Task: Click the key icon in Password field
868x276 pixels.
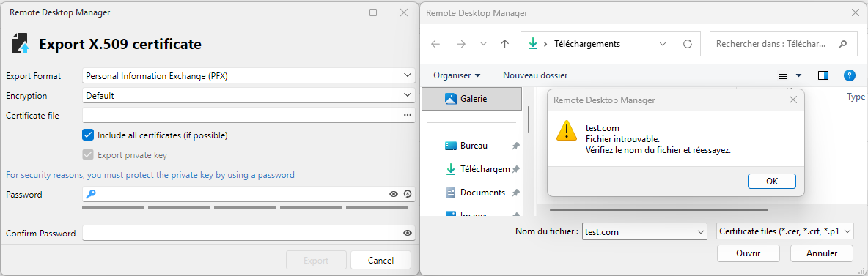Action: point(92,193)
